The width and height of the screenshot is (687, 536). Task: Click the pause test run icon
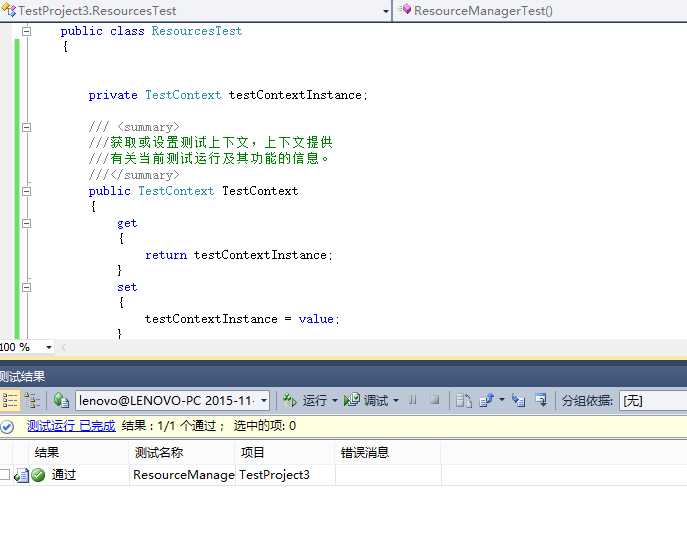pyautogui.click(x=412, y=400)
